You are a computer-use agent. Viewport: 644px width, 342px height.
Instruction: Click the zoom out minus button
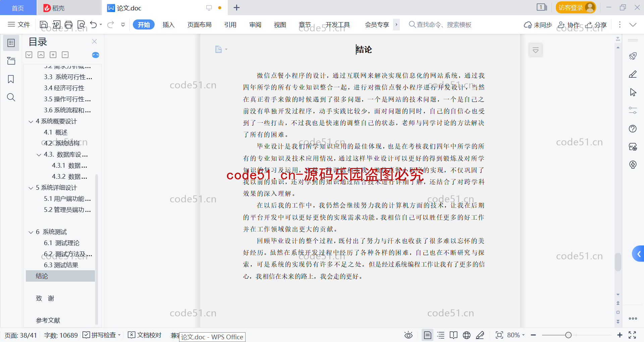pos(533,335)
